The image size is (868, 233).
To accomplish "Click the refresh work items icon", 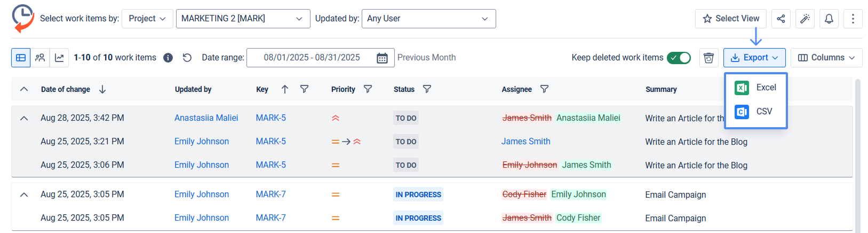I will pos(187,58).
